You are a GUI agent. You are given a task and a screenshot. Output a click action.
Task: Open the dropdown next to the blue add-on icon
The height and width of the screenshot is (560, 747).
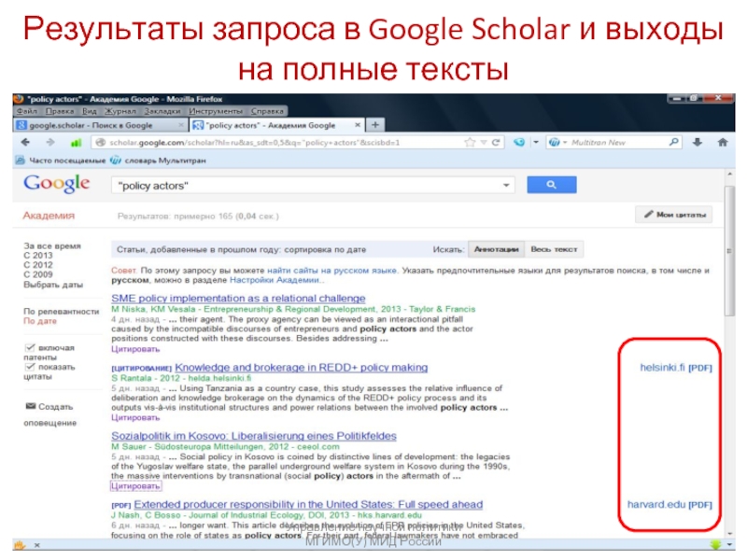(x=536, y=142)
